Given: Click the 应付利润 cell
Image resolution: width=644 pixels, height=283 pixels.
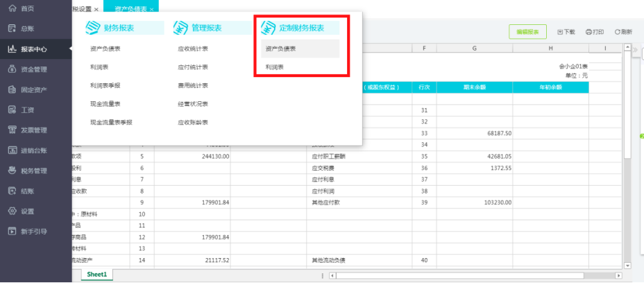Looking at the screenshot, I should click(x=359, y=191).
